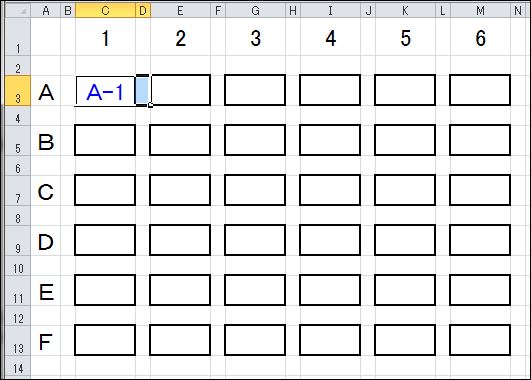Select row 7 header
This screenshot has width=531, height=380.
tap(18, 191)
